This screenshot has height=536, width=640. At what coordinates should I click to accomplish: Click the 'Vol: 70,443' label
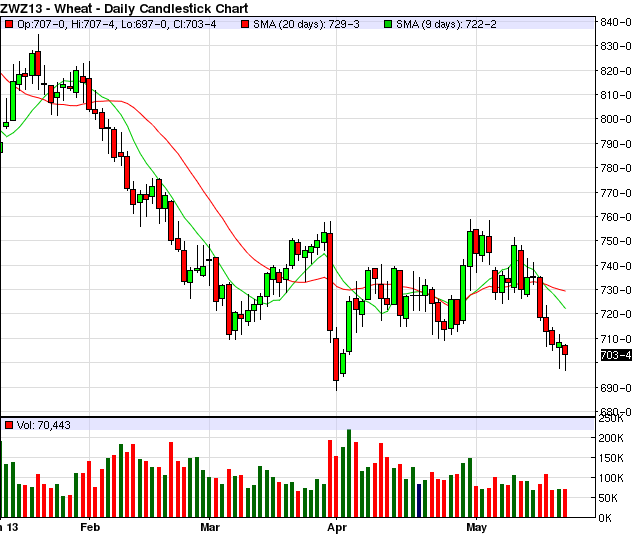(44, 425)
